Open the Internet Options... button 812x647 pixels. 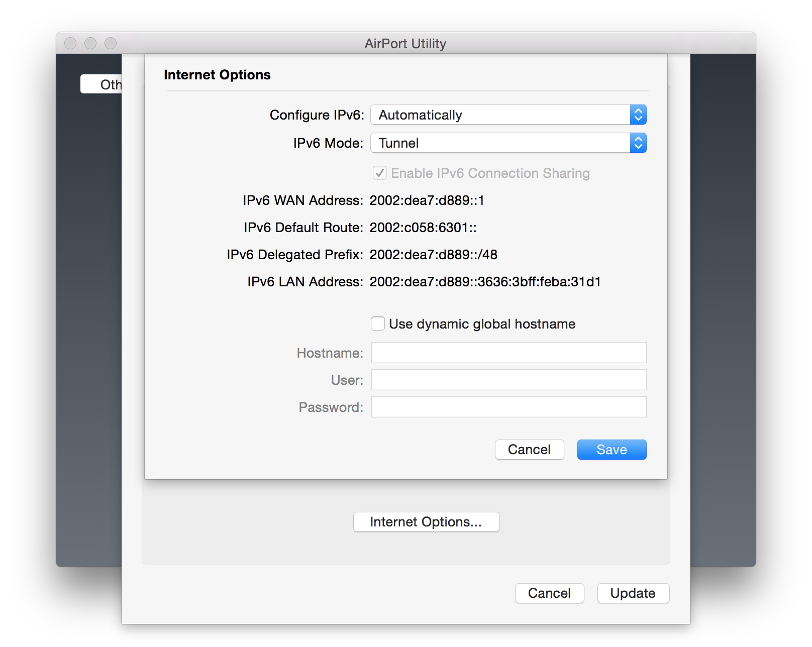(x=427, y=522)
